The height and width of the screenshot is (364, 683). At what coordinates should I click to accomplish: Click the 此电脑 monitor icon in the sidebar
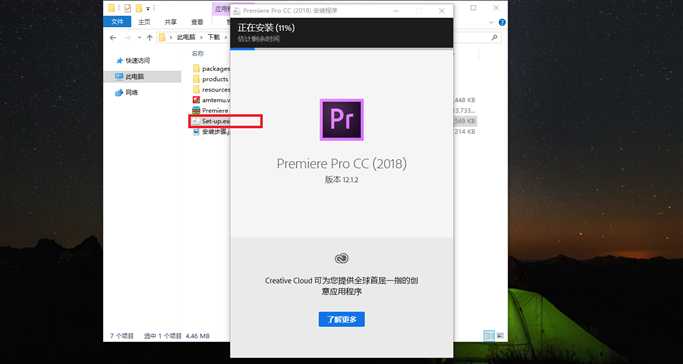pos(119,77)
